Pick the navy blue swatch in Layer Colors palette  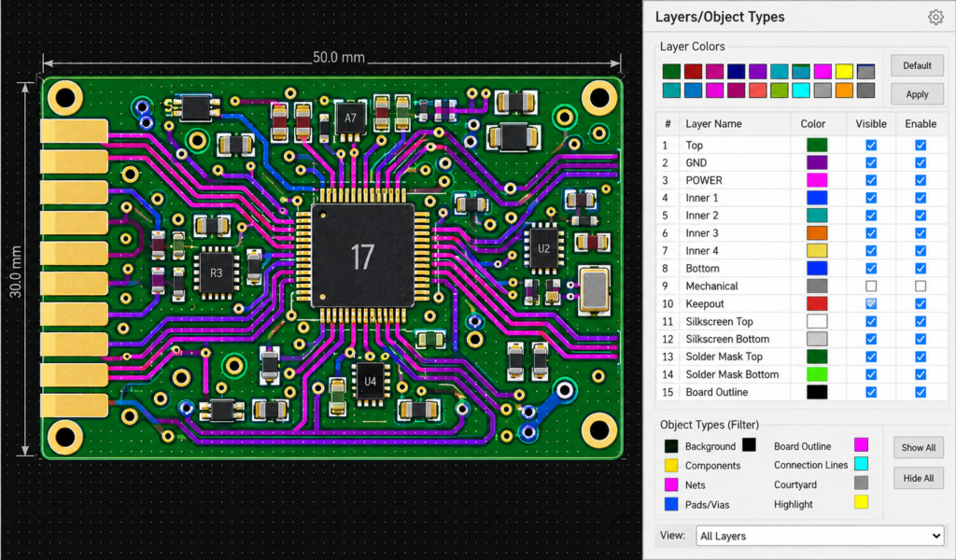point(737,71)
